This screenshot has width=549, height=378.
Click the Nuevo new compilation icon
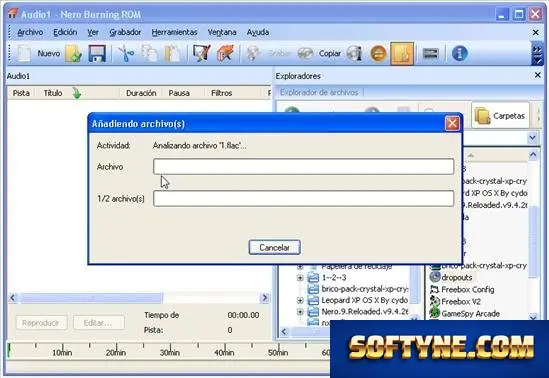24,54
